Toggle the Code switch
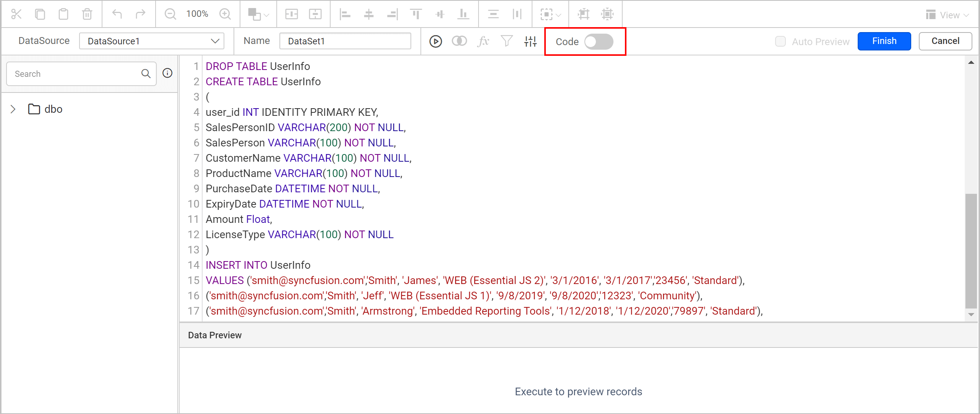This screenshot has width=980, height=414. click(x=599, y=42)
